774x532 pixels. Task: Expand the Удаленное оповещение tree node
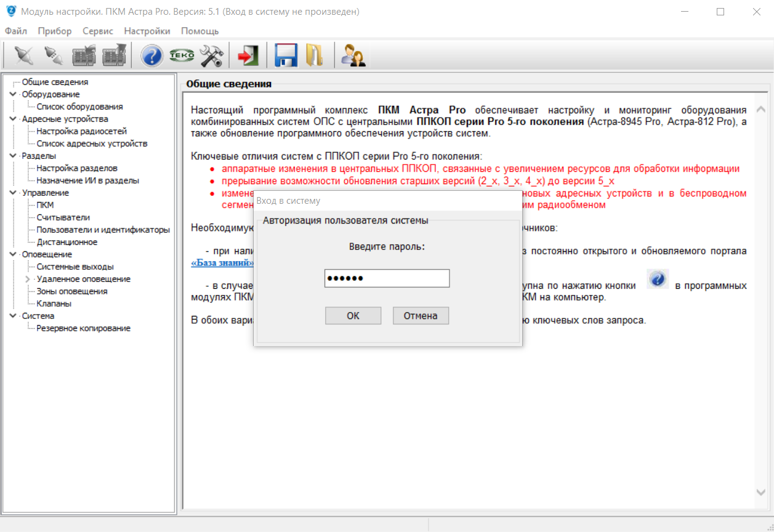(28, 279)
